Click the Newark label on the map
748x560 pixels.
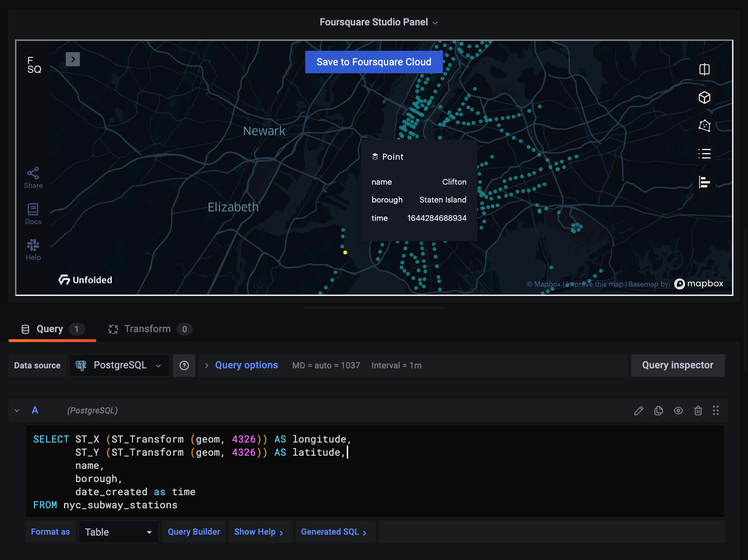[264, 131]
